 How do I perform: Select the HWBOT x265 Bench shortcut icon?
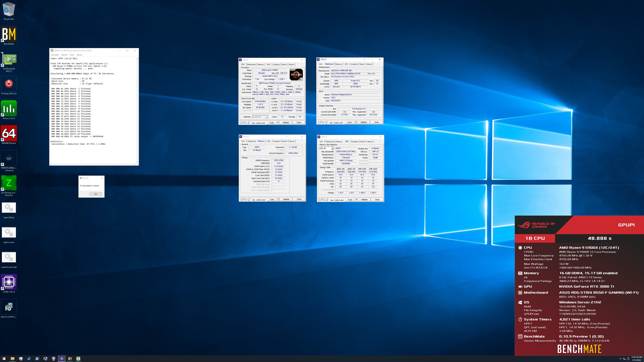pyautogui.click(x=9, y=161)
